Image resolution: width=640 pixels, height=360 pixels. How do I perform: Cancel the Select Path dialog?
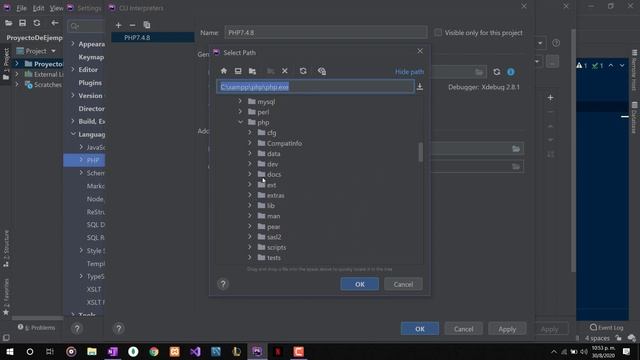(403, 284)
